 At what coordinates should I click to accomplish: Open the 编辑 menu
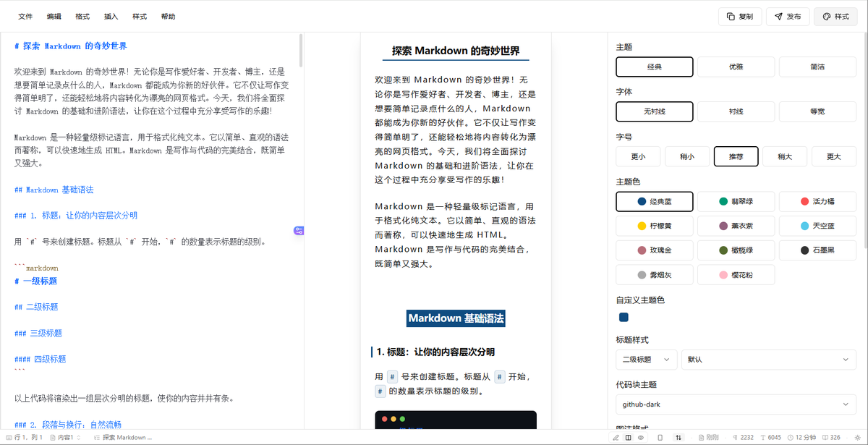click(54, 17)
